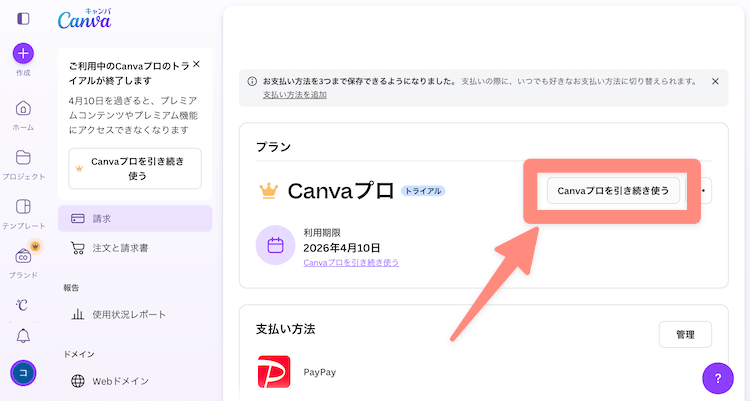Click the info icon in banner
750x401 pixels.
[x=252, y=81]
